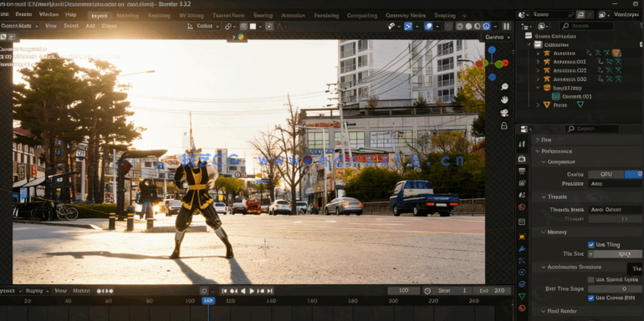Expand the armature .002 outliner row
Screen dimensions: 644x321
(x=538, y=70)
